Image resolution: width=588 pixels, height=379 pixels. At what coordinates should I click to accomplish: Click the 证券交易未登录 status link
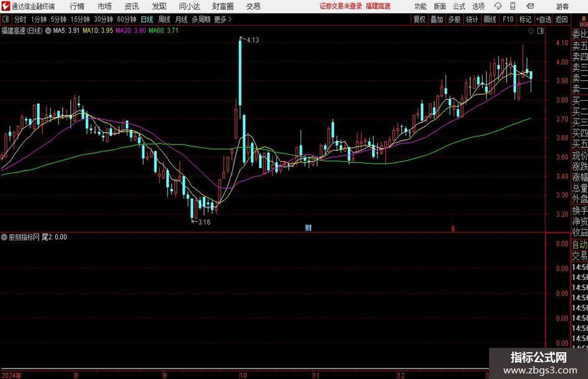click(x=341, y=6)
